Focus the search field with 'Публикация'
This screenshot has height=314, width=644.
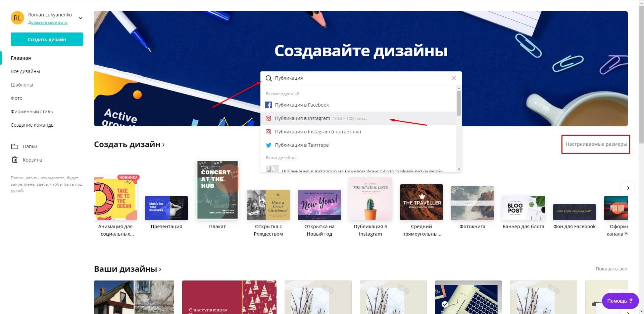(361, 78)
